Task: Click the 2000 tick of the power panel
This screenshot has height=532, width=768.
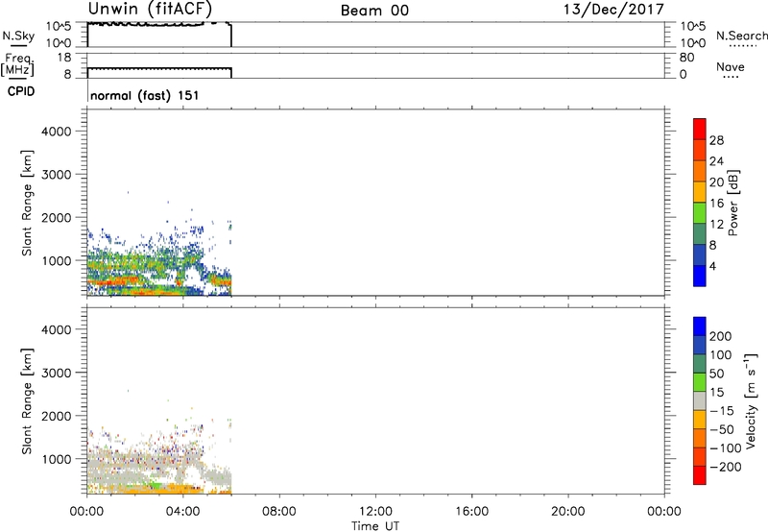Action: [57, 217]
